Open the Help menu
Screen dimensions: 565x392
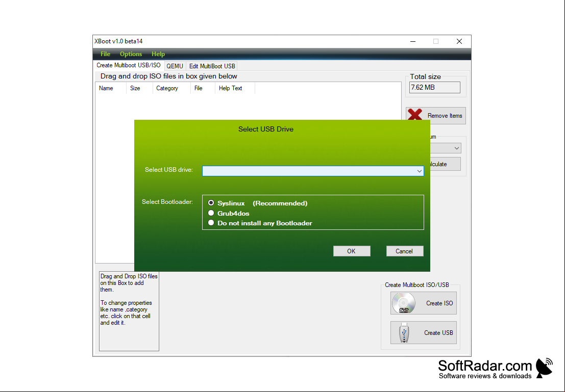[158, 54]
